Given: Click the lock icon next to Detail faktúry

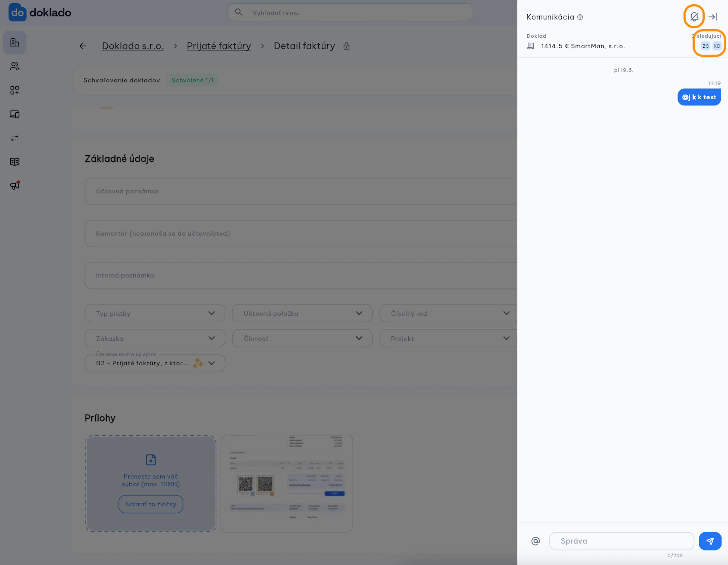Looking at the screenshot, I should click(346, 46).
